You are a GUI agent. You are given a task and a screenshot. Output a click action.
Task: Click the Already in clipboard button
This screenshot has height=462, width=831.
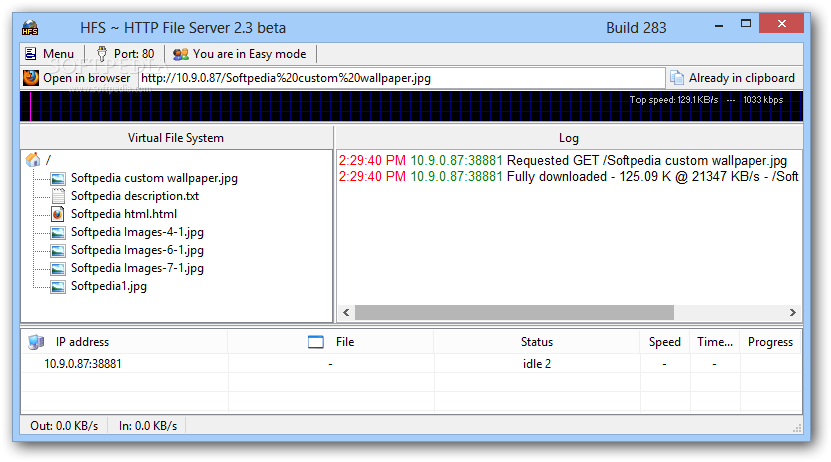[732, 78]
